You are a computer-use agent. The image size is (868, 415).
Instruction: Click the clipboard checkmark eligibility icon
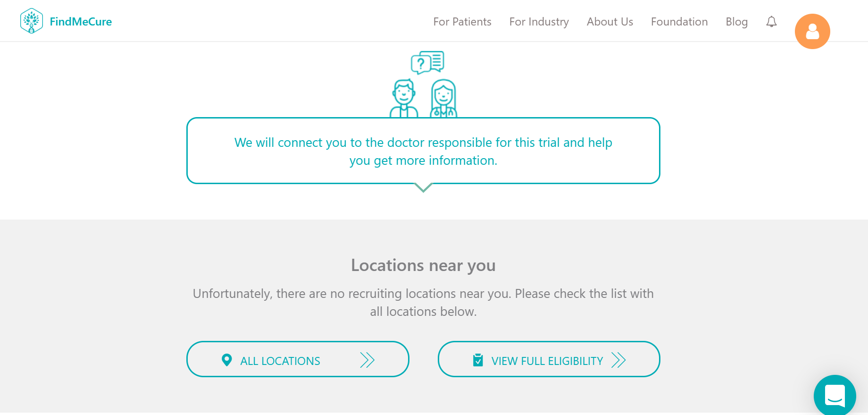[478, 360]
